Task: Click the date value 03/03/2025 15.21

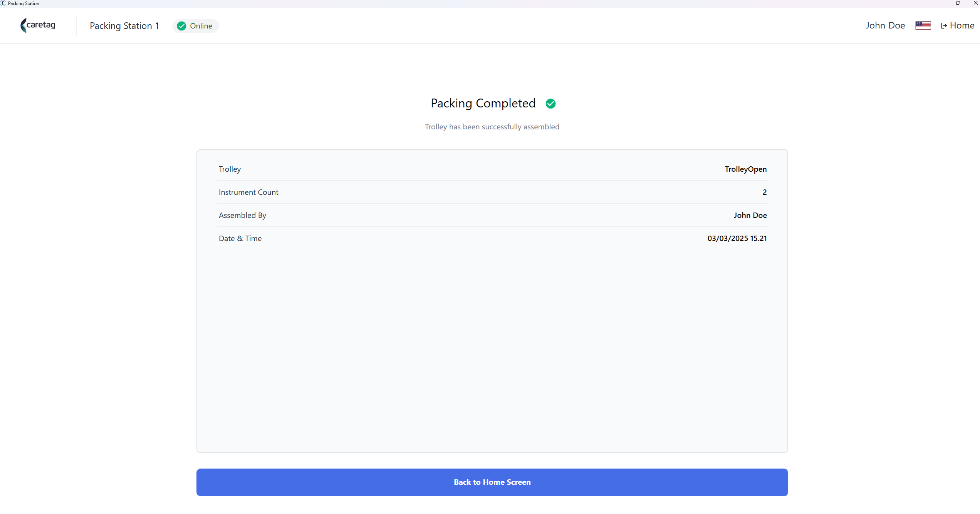Action: coord(737,238)
